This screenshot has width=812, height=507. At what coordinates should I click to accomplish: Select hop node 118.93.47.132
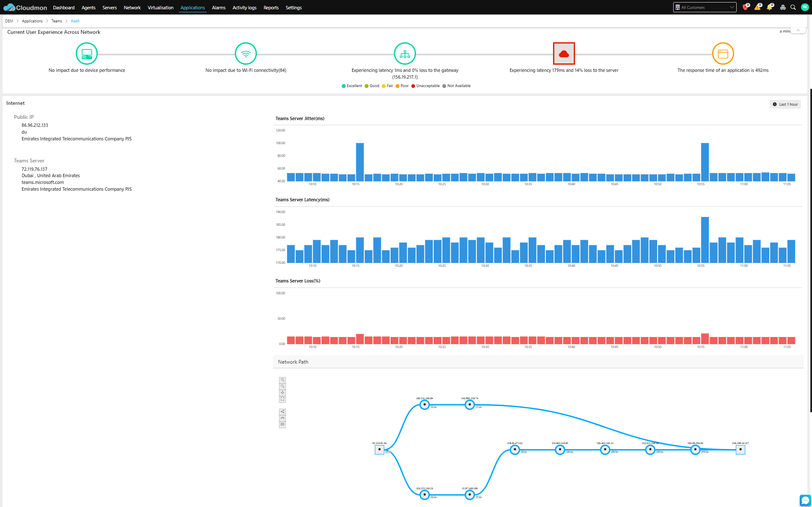515,449
